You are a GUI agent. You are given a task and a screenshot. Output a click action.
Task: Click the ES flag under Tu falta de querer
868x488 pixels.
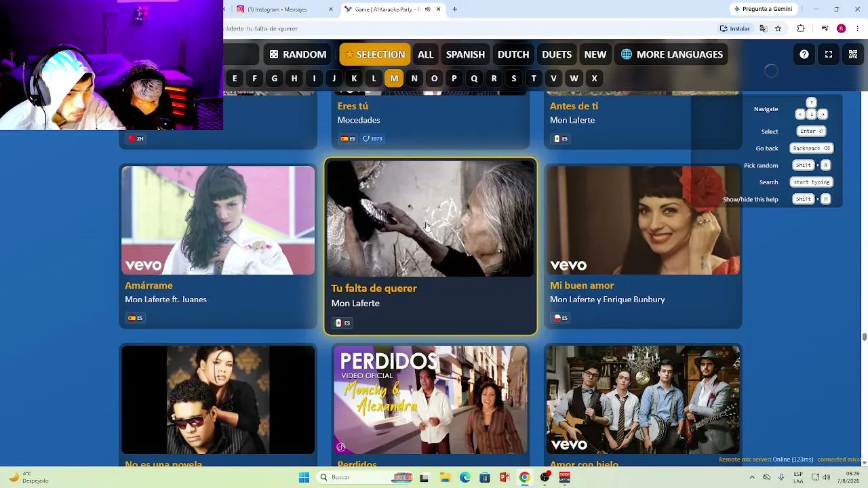click(x=342, y=323)
